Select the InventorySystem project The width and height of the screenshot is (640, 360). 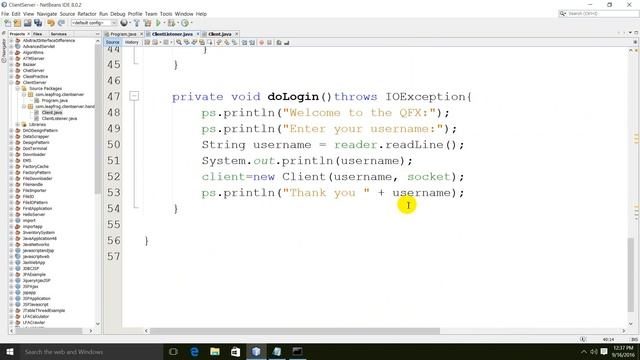[x=39, y=233]
